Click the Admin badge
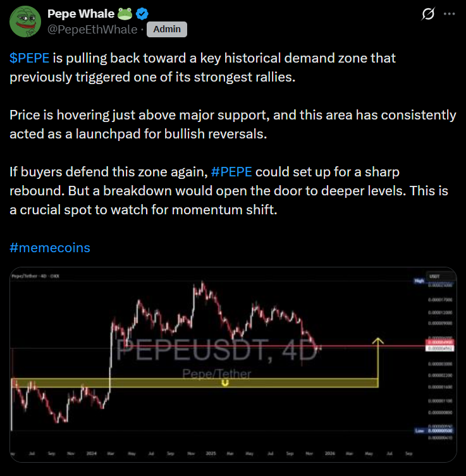466x476 pixels. pos(166,29)
